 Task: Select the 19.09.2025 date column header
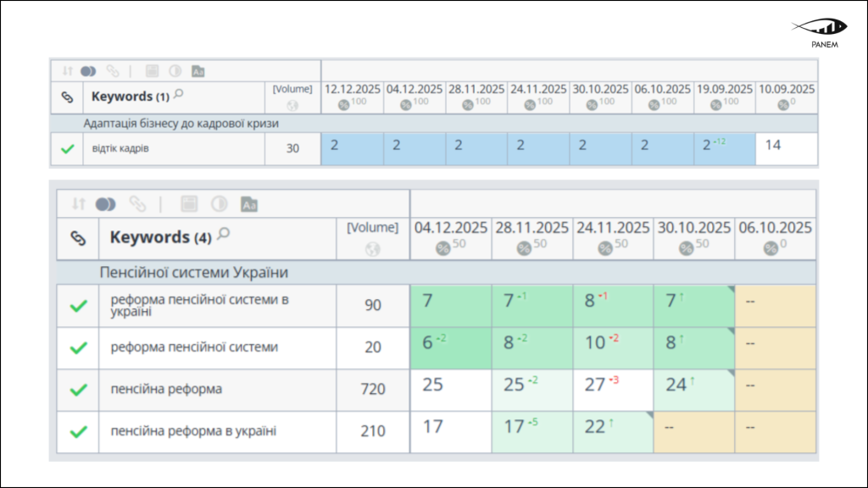click(724, 89)
